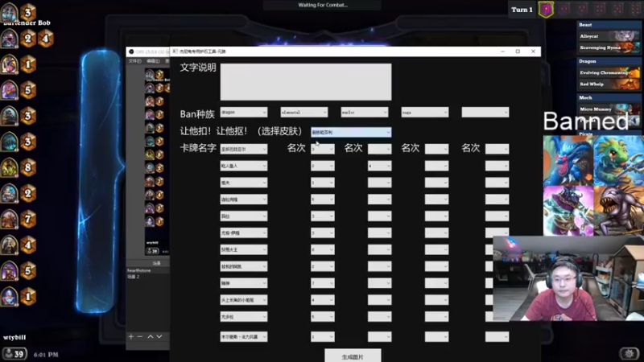Click the pink shield turn tracker icon
The image size is (644, 362).
click(546, 10)
